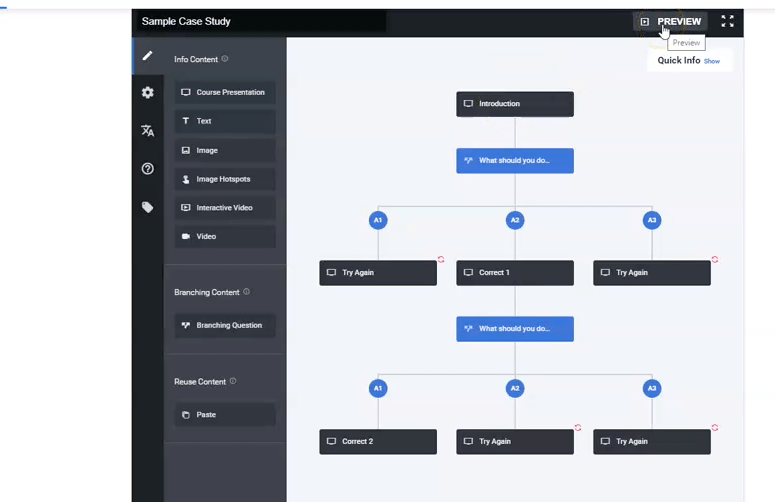This screenshot has width=775, height=502.
Task: Click the Paste reuse content option
Action: (x=224, y=414)
